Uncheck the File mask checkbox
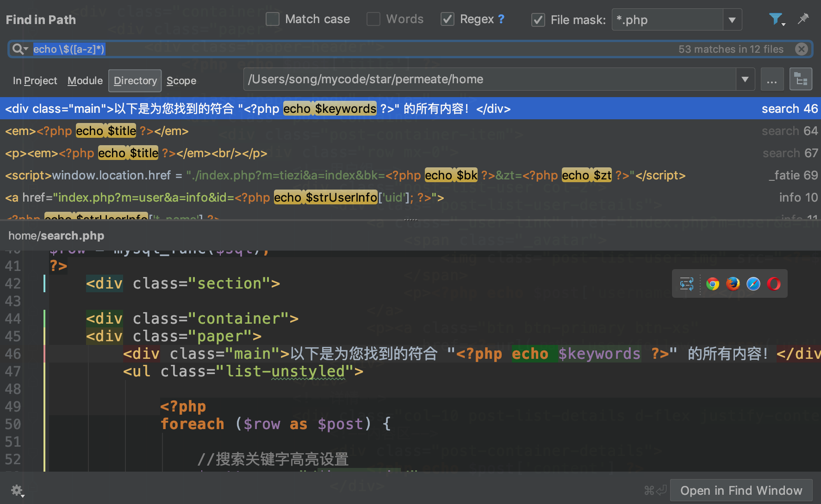 click(x=538, y=20)
